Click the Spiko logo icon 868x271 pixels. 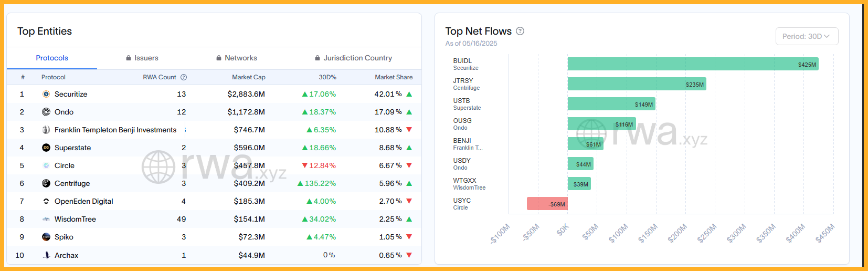tap(46, 237)
